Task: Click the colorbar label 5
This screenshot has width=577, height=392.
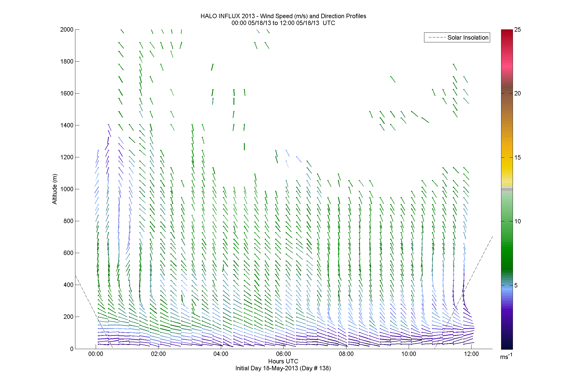Action: coord(516,285)
